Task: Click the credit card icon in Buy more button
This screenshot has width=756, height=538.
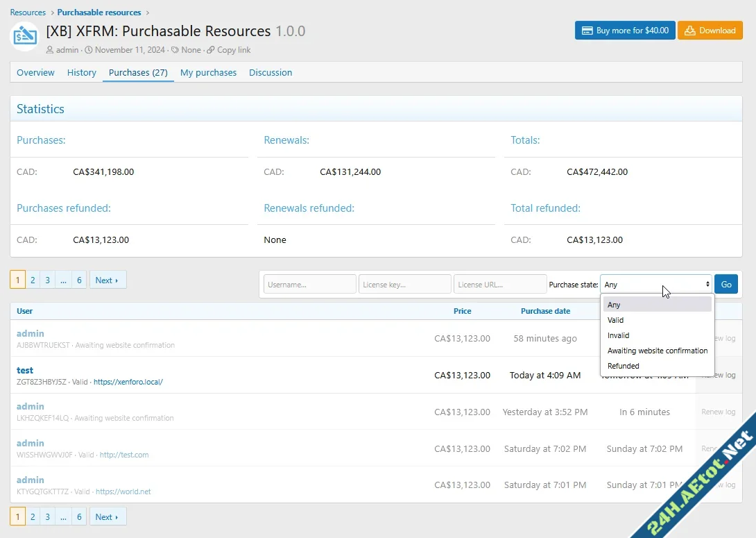Action: 587,30
